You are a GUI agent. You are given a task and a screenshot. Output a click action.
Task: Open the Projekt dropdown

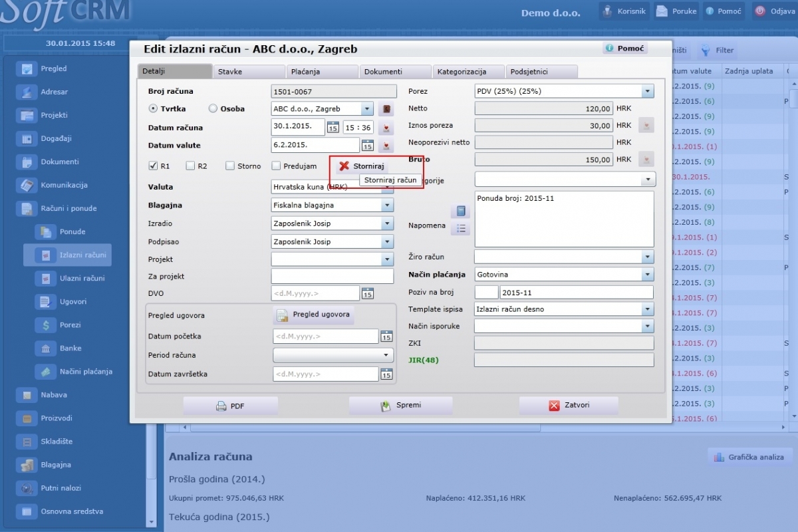click(x=387, y=259)
